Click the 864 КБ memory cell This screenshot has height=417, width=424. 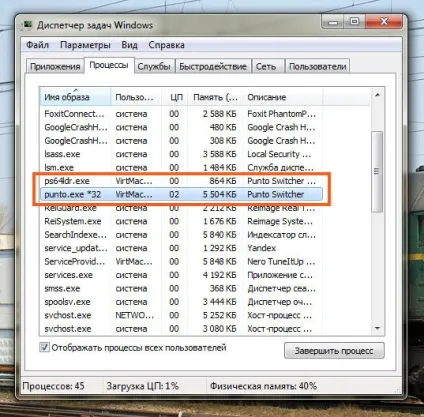[223, 181]
